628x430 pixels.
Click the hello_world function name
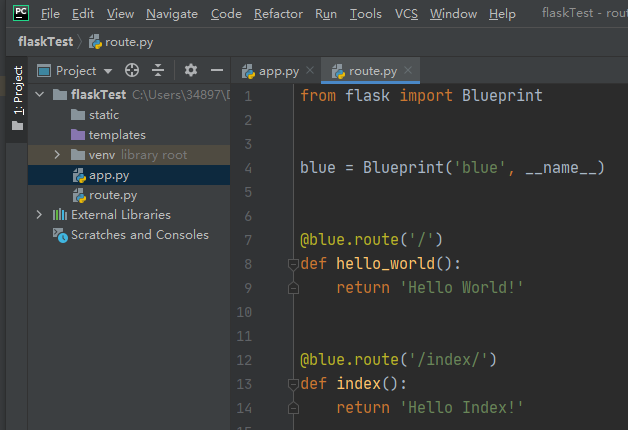tap(385, 264)
